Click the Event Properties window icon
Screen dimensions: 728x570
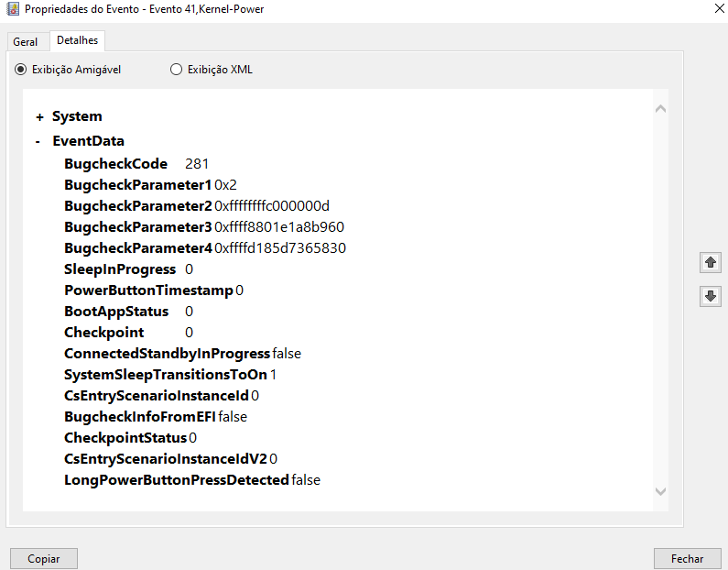(x=13, y=9)
